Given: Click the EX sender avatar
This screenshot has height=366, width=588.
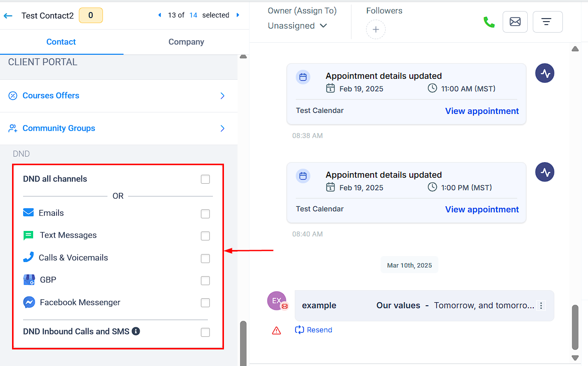Looking at the screenshot, I should 277,301.
